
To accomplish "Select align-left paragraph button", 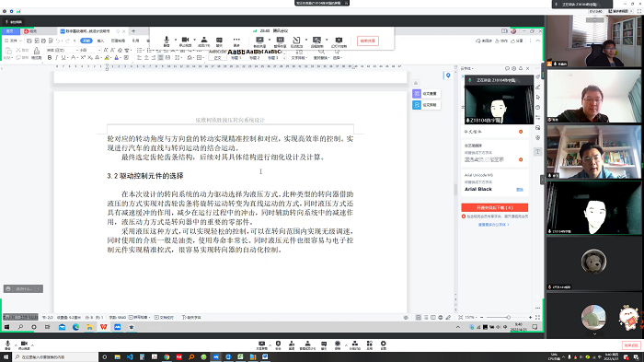I will tap(140, 58).
